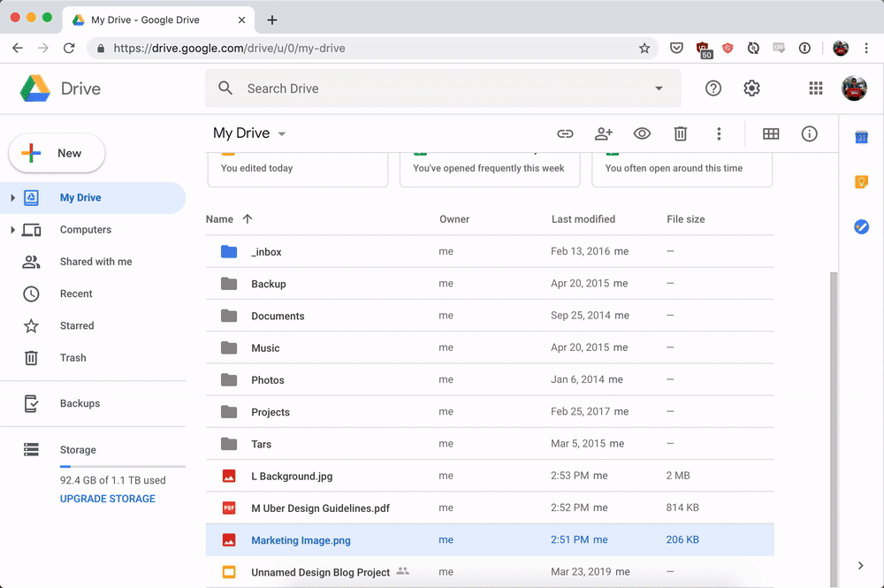
Task: Open the Google Keep side panel
Action: pos(862,181)
